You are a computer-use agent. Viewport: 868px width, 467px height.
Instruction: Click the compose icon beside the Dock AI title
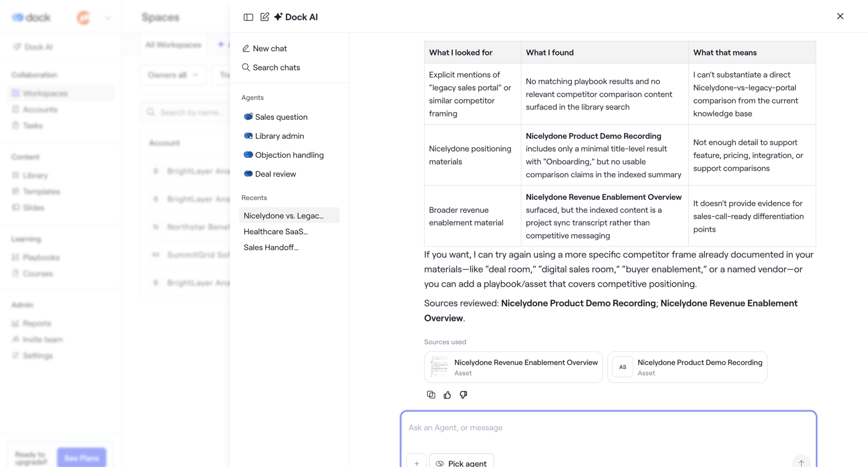tap(265, 17)
